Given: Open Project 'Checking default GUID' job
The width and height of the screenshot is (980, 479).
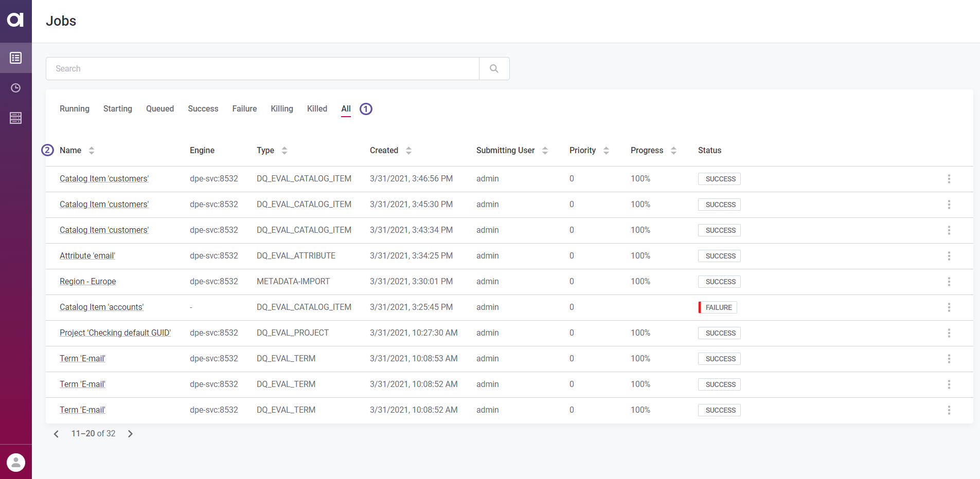Looking at the screenshot, I should tap(115, 333).
